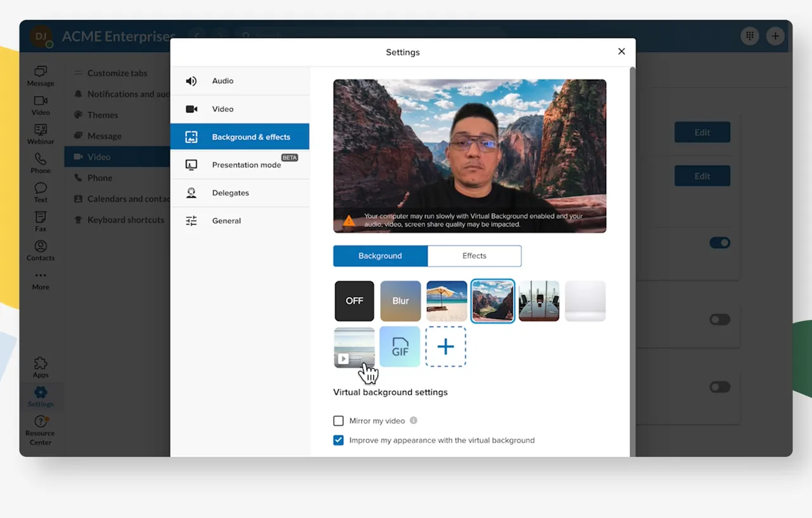This screenshot has height=518, width=812.
Task: Uncheck Improve my appearance with virtual background
Action: (339, 440)
